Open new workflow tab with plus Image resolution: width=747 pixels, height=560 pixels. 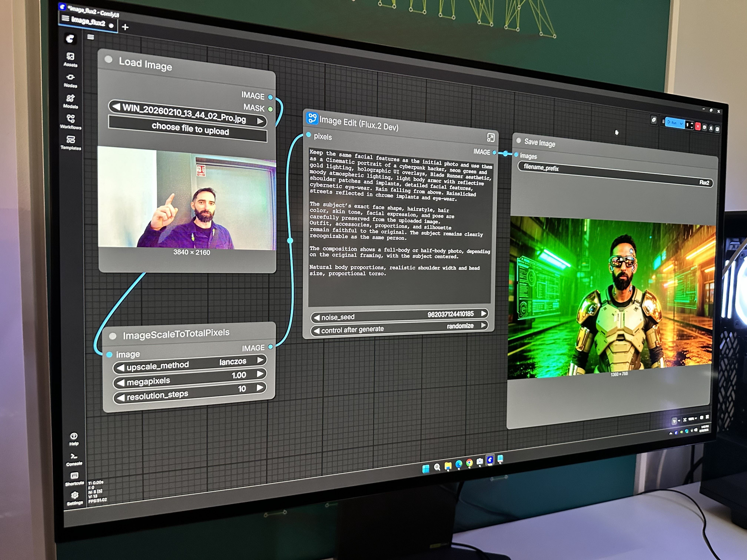point(125,27)
